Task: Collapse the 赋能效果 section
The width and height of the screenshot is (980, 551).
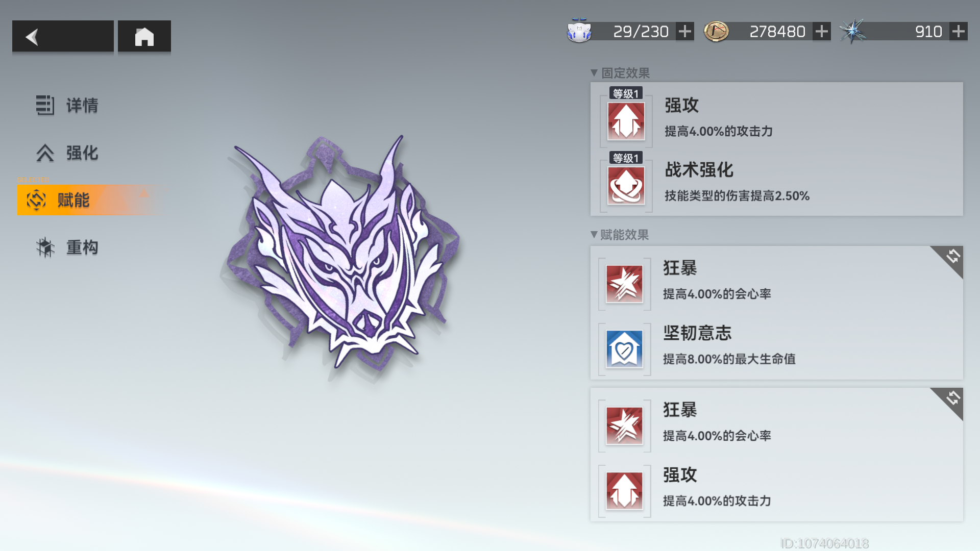Action: 620,235
